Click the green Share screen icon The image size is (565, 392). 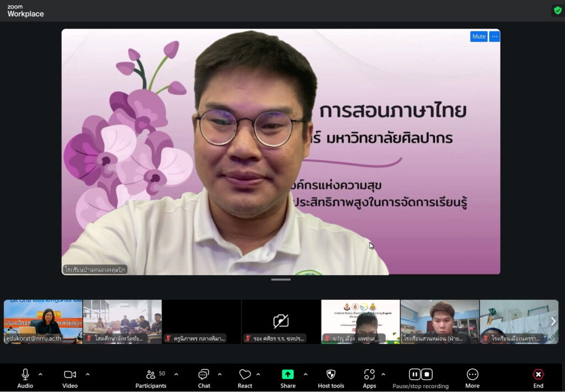287,374
